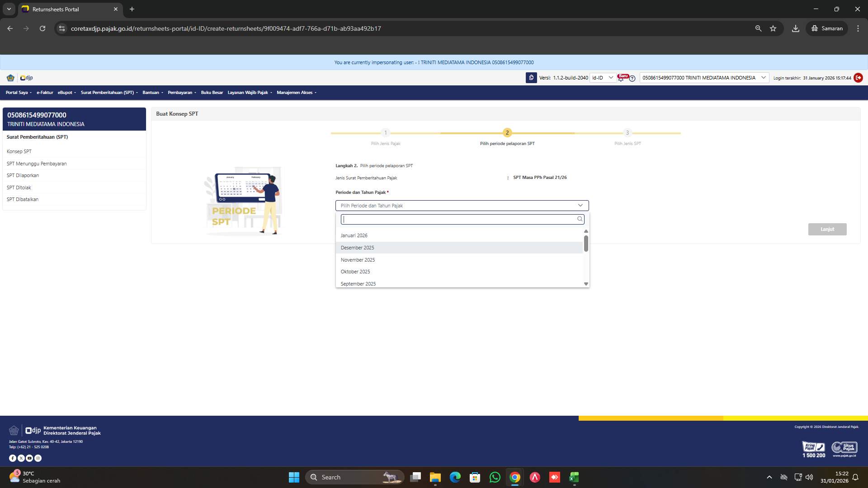Open the search icon inside the period search field
868x488 pixels.
580,219
